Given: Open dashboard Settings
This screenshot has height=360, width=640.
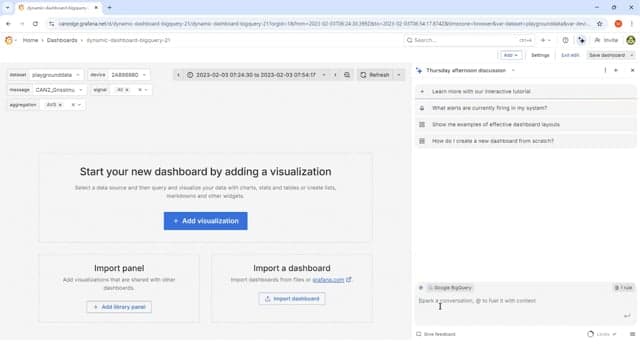Looking at the screenshot, I should click(540, 55).
